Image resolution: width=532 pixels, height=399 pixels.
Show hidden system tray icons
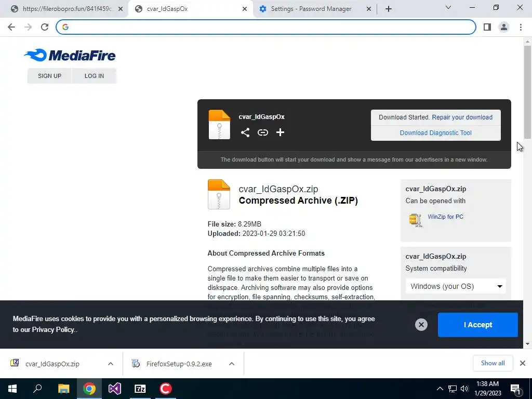point(440,389)
